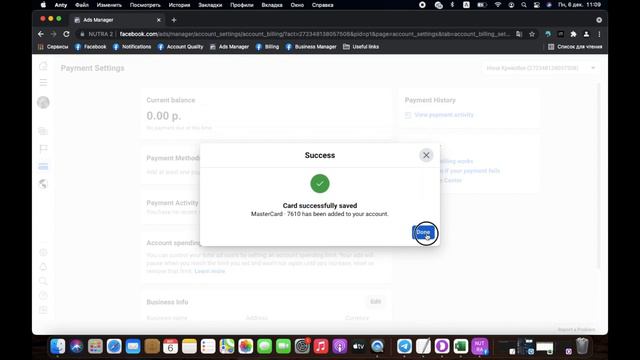
Task: Open System Preferences from the dock
Action: [x=302, y=347]
